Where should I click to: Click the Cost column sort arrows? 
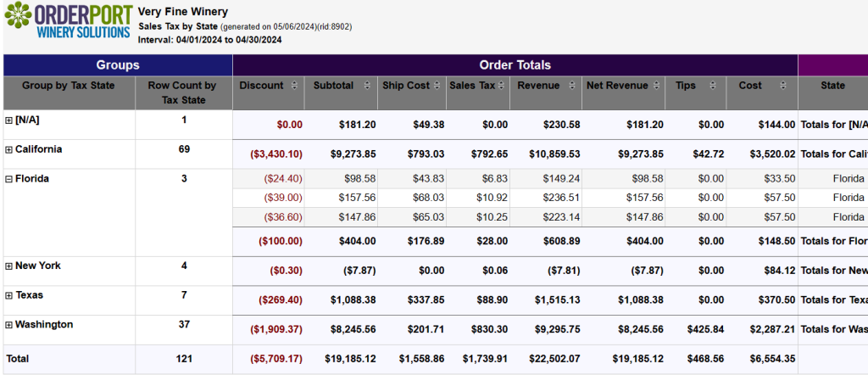[x=788, y=85]
